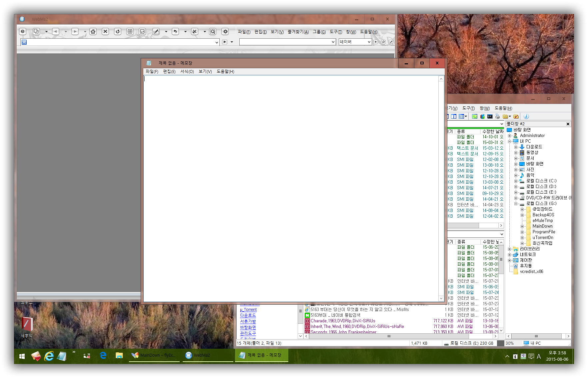588x378 pixels.
Task: Expand the 네트워크 node in folder tree
Action: (x=509, y=255)
